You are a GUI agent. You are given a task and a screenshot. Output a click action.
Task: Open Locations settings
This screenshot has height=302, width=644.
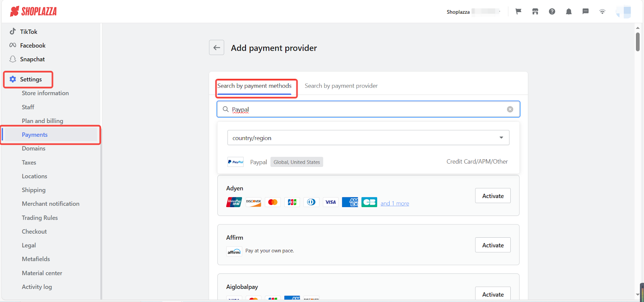coord(34,176)
